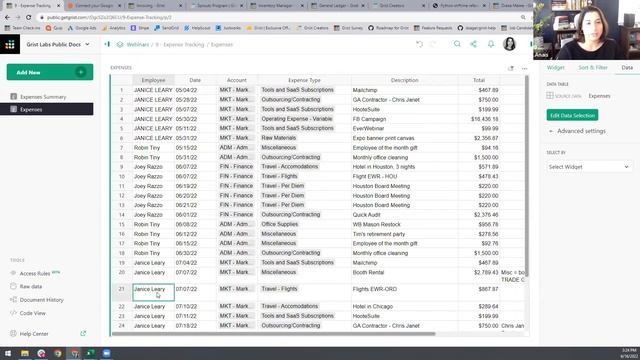The height and width of the screenshot is (360, 640).
Task: Switch to the Data tab
Action: tap(627, 67)
